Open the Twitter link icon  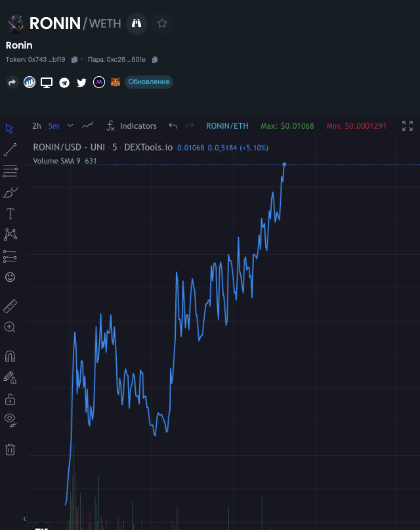pos(81,83)
